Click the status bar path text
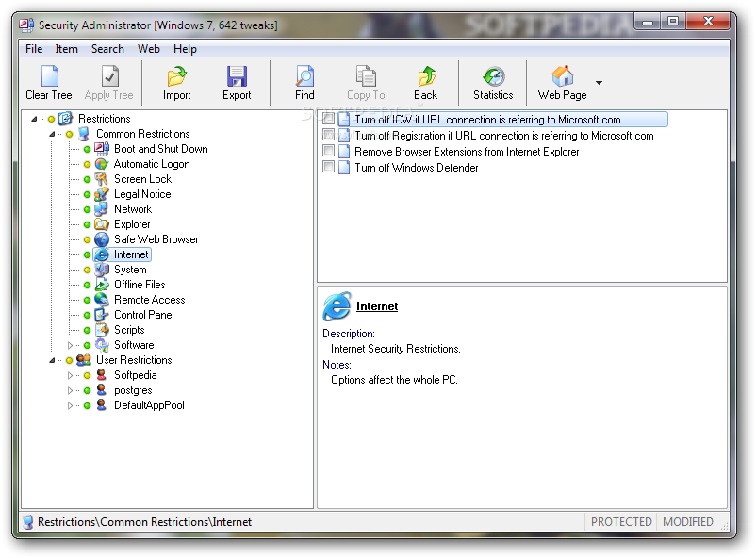This screenshot has height=558, width=756. (x=144, y=522)
